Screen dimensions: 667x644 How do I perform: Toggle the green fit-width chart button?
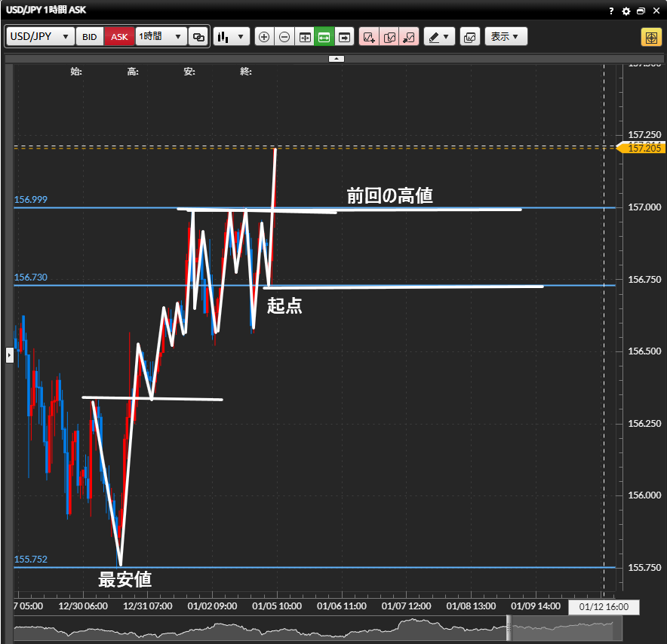[324, 37]
